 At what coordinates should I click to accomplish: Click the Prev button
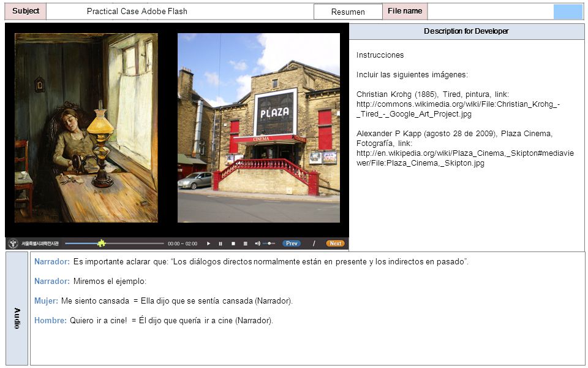[292, 243]
